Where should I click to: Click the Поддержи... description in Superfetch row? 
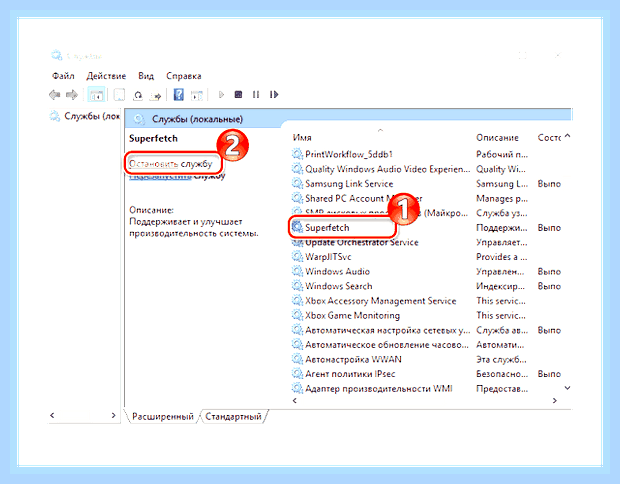pos(501,227)
